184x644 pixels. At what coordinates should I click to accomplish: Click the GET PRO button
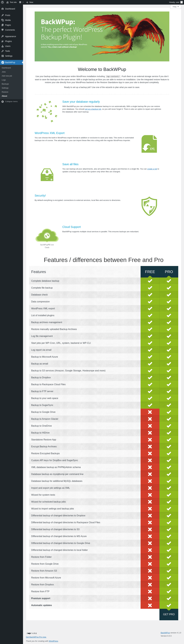169,614
